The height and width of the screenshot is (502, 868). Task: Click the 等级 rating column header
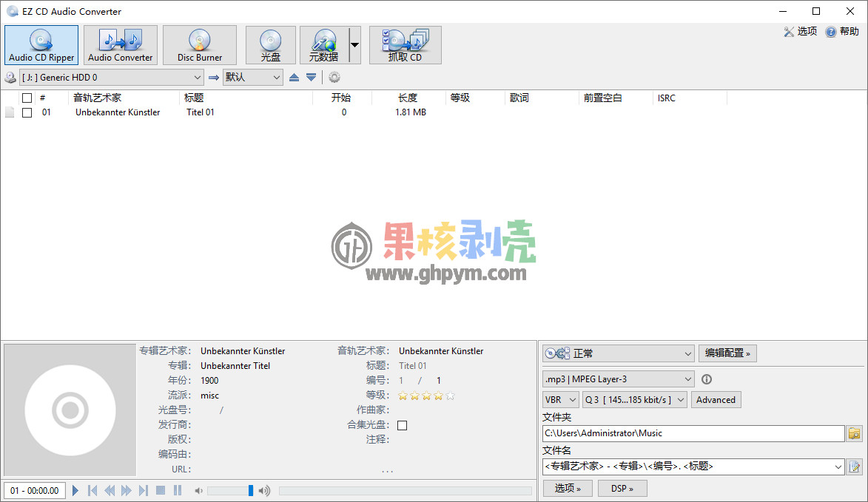(x=460, y=98)
